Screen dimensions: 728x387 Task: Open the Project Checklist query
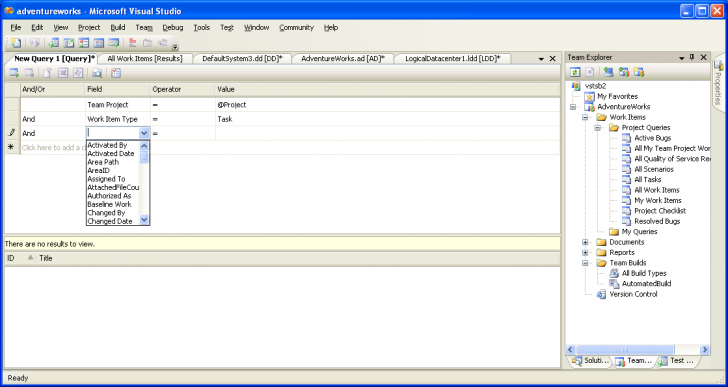click(660, 211)
